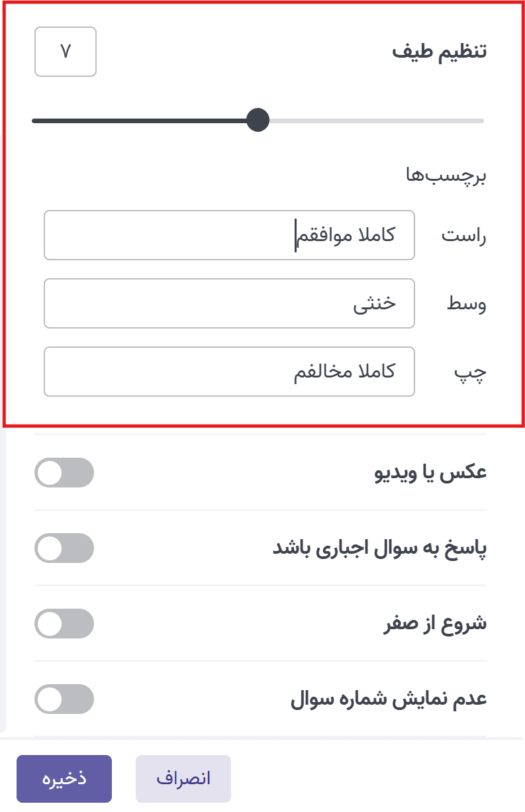Viewport: 525px width, 812px height.
Task: Switch on عدم نمایش شماره سوال
Action: coord(64,699)
